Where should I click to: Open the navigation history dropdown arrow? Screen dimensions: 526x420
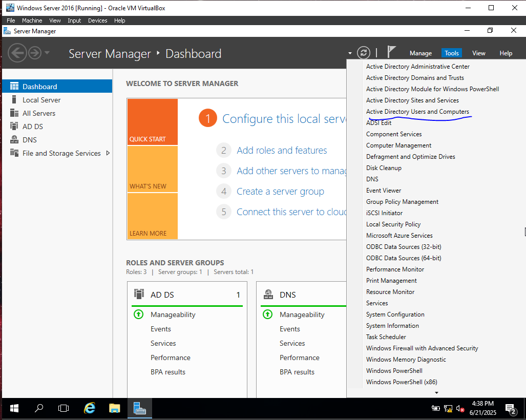pos(47,52)
